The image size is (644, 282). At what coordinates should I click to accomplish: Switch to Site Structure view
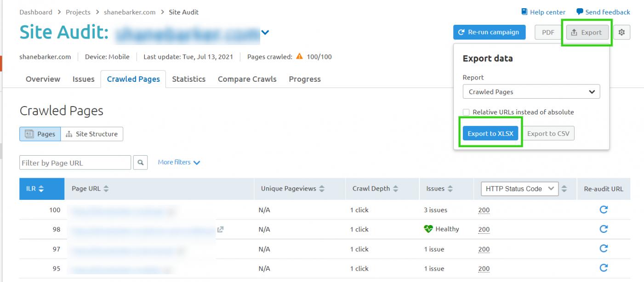[x=92, y=134]
